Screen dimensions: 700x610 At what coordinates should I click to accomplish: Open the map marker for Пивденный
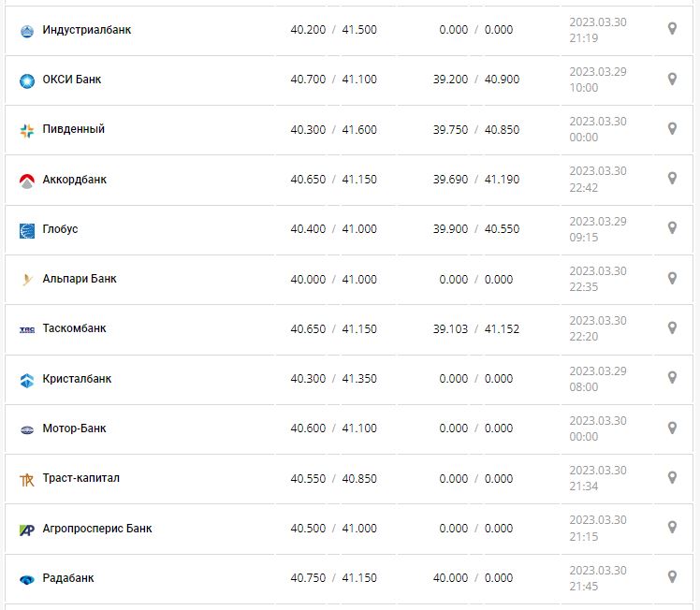pyautogui.click(x=672, y=128)
